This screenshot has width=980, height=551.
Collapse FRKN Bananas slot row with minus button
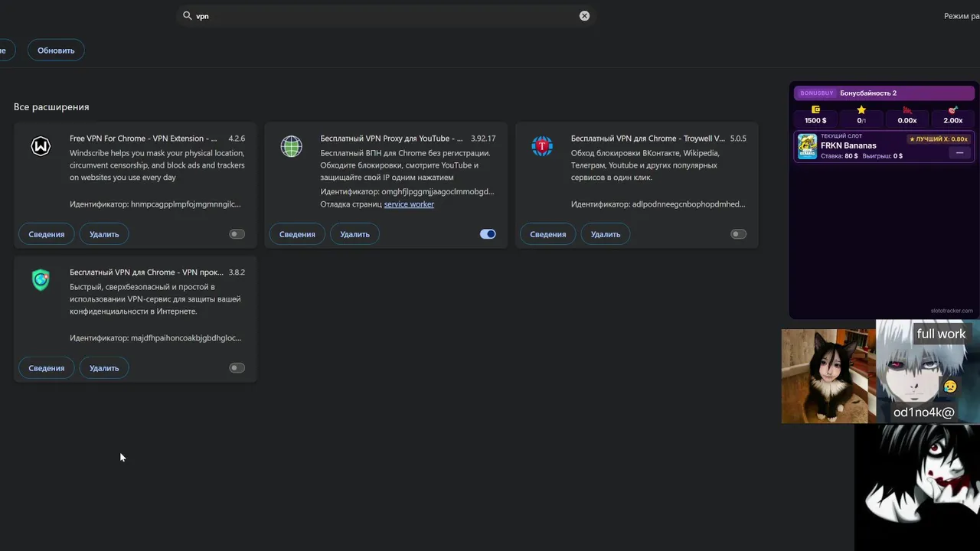click(959, 153)
